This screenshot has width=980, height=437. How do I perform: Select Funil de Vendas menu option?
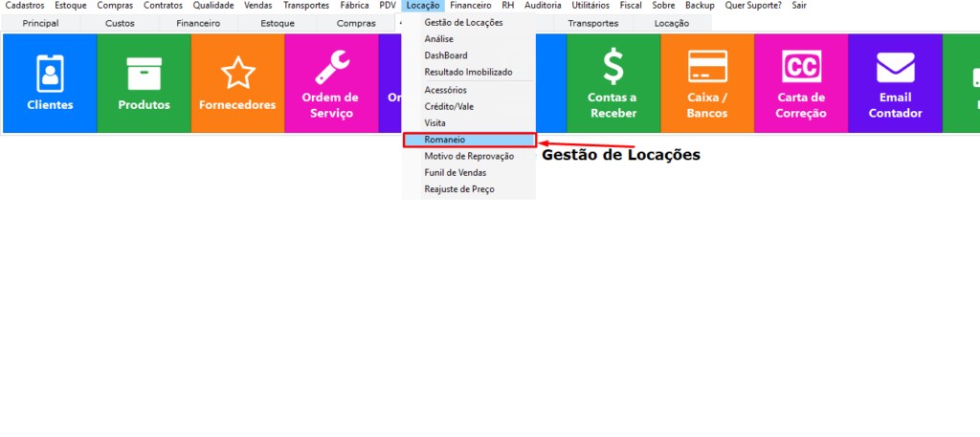(x=455, y=172)
